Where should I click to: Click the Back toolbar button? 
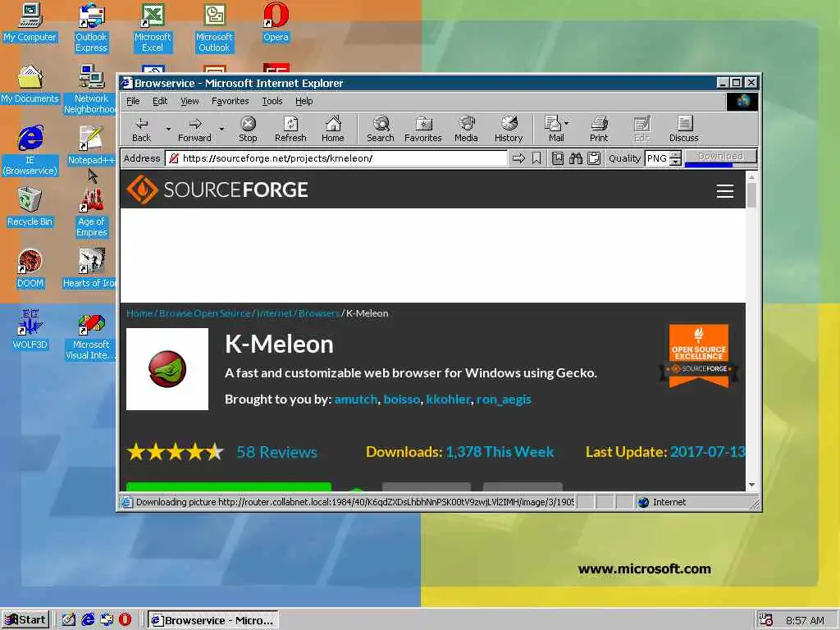point(141,129)
